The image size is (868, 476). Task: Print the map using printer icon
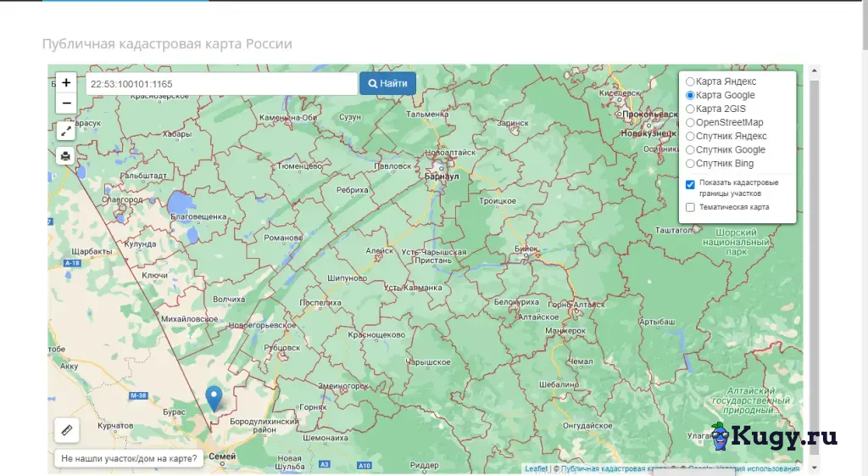[66, 156]
